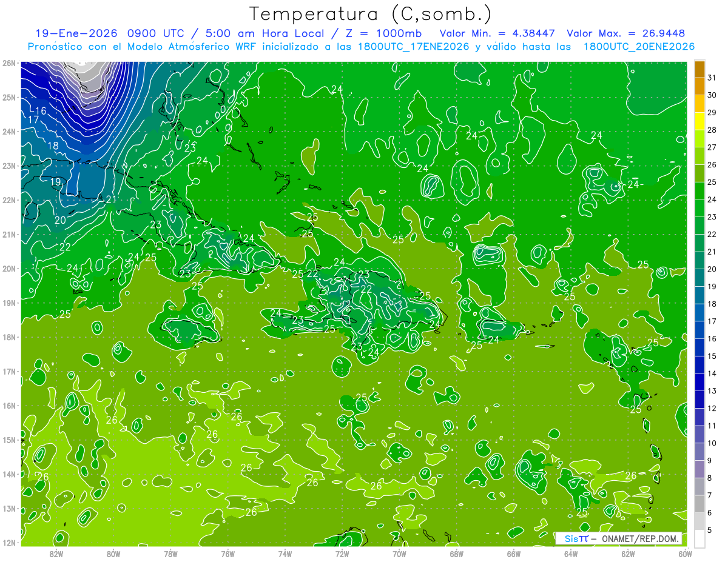The width and height of the screenshot is (728, 562).
Task: Click the 78W longitude axis label
Action: coord(170,554)
